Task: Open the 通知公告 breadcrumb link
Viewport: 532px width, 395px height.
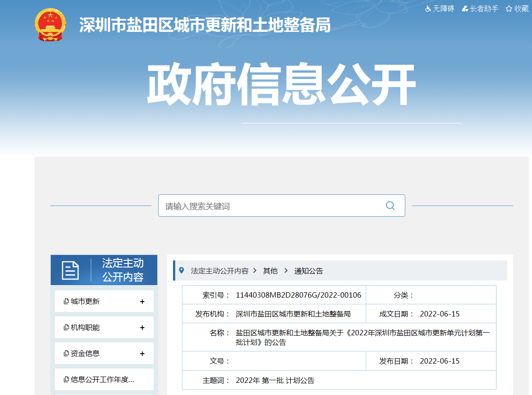Action: (308, 271)
